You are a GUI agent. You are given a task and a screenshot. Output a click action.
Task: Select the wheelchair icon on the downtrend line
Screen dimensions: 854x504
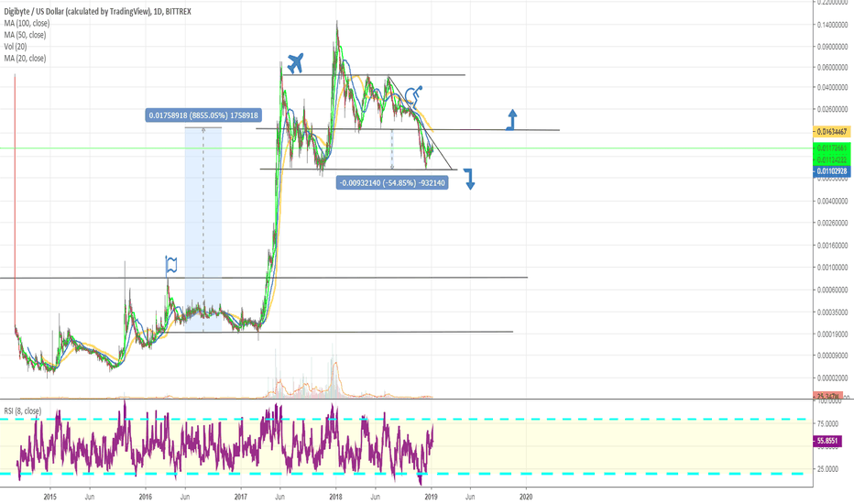click(414, 96)
